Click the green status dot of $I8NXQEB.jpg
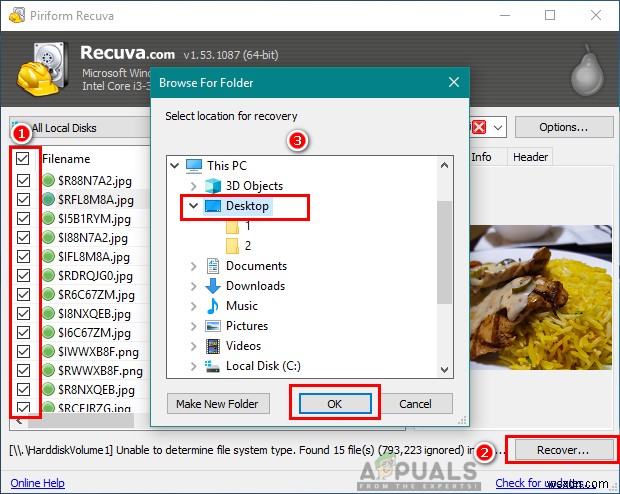Viewport: 620px width, 494px height. 48,313
